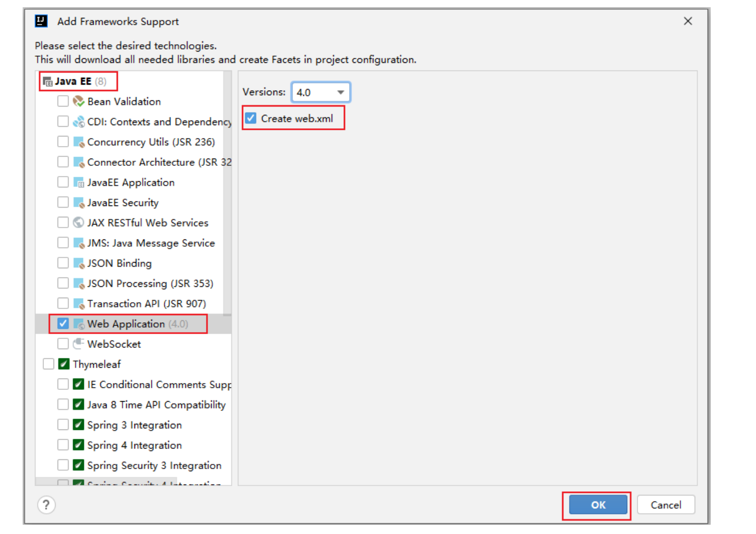Tick the Transaction API (JSR 907) checkbox
Viewport: 756px width, 534px height.
point(63,303)
